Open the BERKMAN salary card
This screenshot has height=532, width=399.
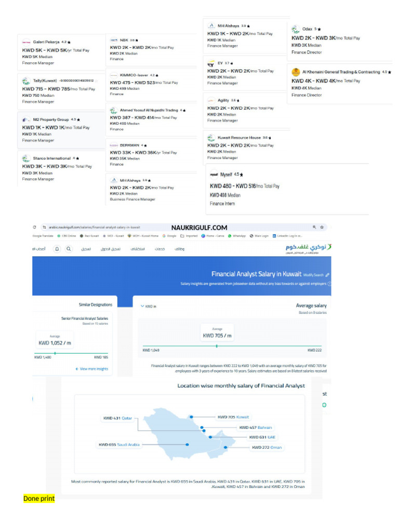click(151, 154)
